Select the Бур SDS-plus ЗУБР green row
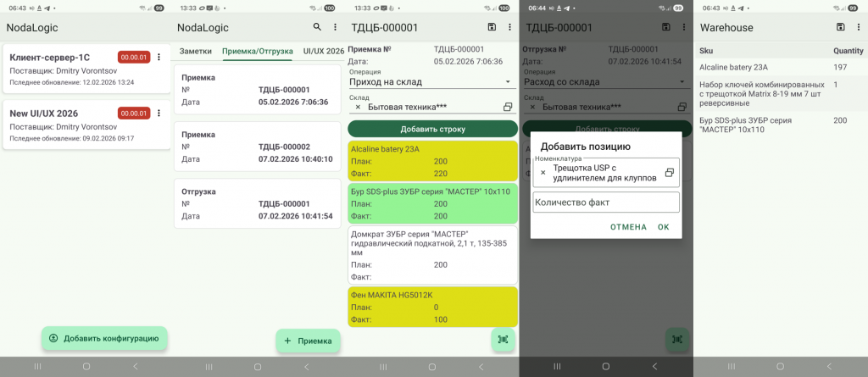The height and width of the screenshot is (377, 868). click(x=432, y=203)
